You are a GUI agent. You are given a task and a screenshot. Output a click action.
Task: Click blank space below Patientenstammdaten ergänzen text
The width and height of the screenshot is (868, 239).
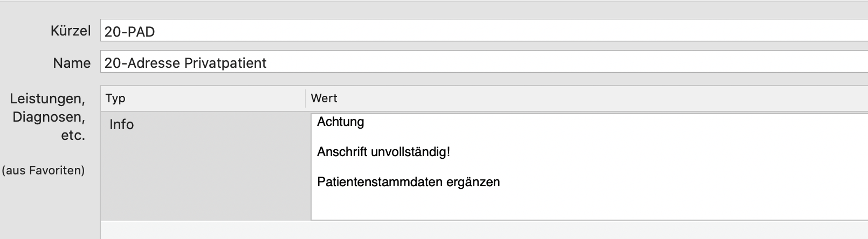point(589,205)
